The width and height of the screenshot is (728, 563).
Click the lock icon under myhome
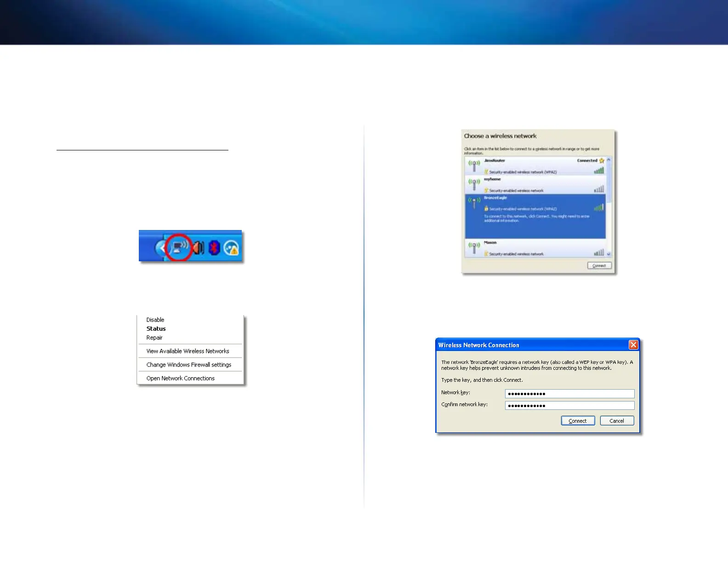coord(486,190)
